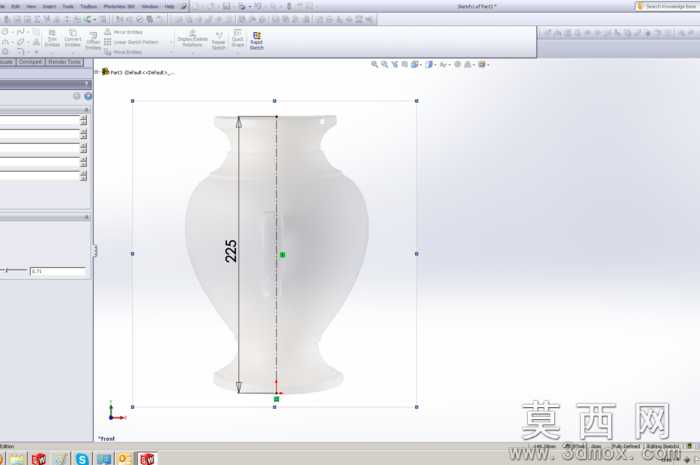Choose Mirror Entities in sketch toolbar
Viewport: 700px width, 465px height.
click(124, 32)
